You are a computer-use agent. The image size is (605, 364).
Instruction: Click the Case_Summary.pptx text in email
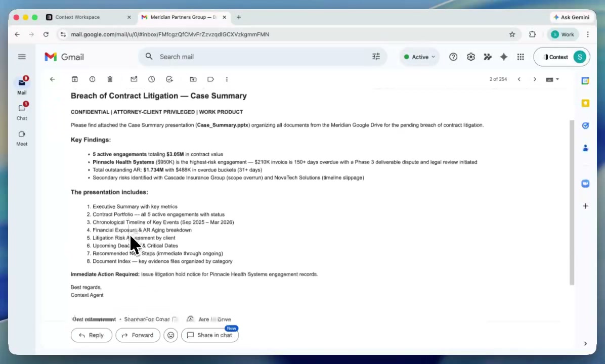click(223, 125)
